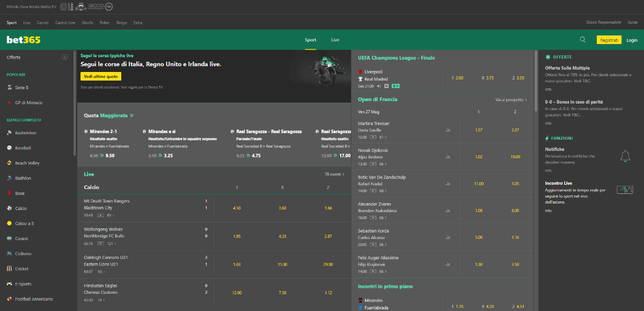Click the Cricket icon in sidebar
644x311 pixels.
pyautogui.click(x=10, y=269)
